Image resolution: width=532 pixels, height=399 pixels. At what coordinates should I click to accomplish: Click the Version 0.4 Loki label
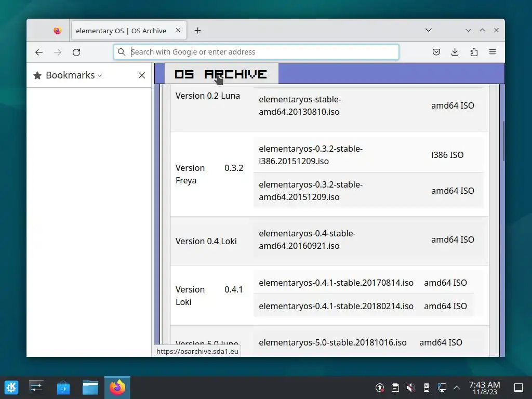pyautogui.click(x=206, y=241)
